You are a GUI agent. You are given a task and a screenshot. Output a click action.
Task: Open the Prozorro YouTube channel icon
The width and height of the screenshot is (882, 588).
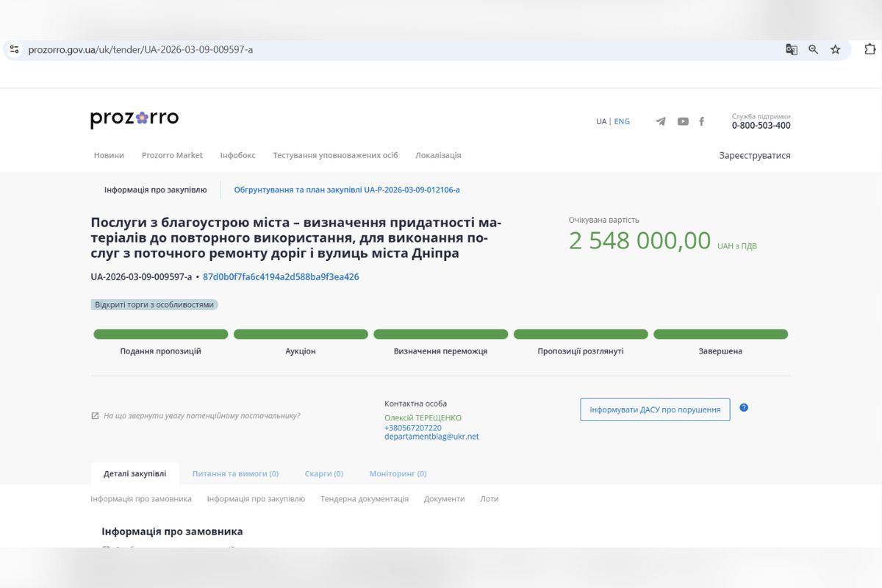click(x=683, y=121)
